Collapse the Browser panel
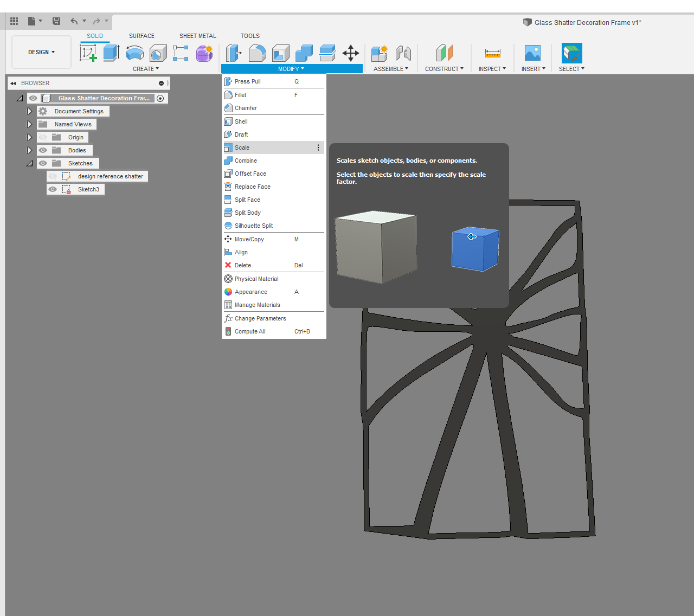The width and height of the screenshot is (694, 616). click(13, 82)
